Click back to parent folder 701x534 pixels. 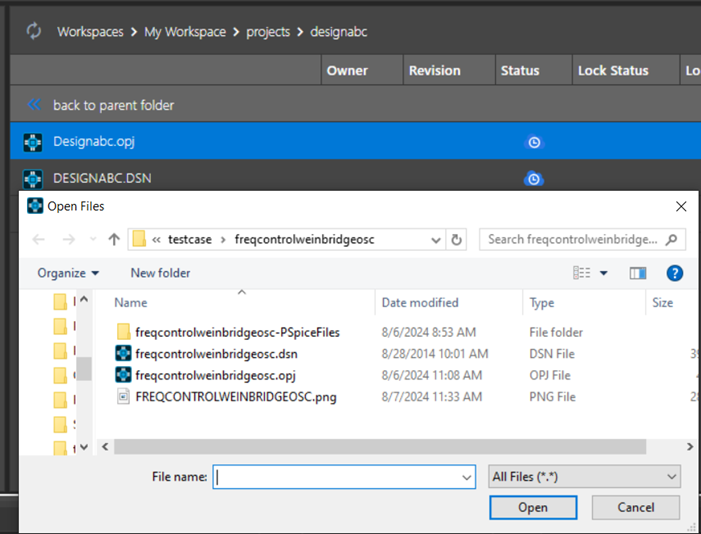[x=114, y=105]
